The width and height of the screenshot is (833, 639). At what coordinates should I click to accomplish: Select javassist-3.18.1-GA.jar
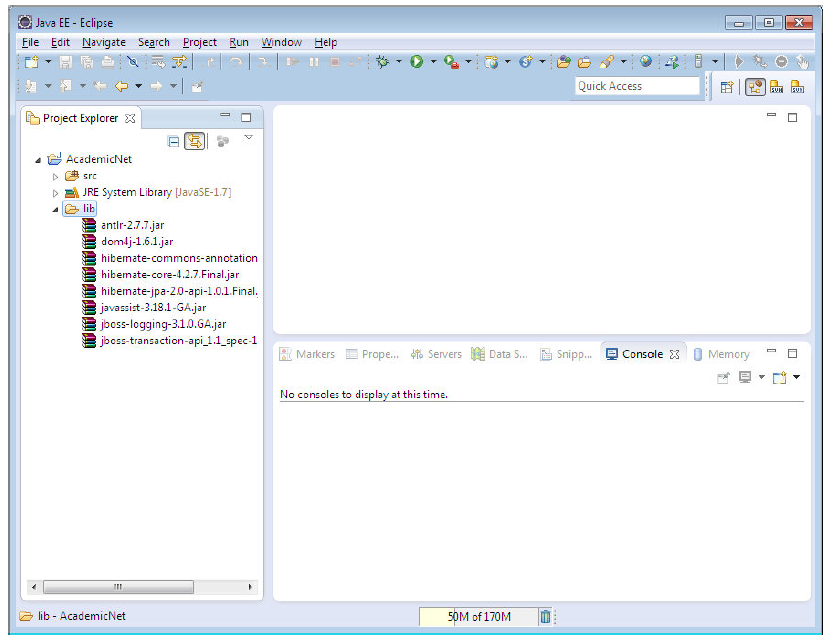point(153,308)
